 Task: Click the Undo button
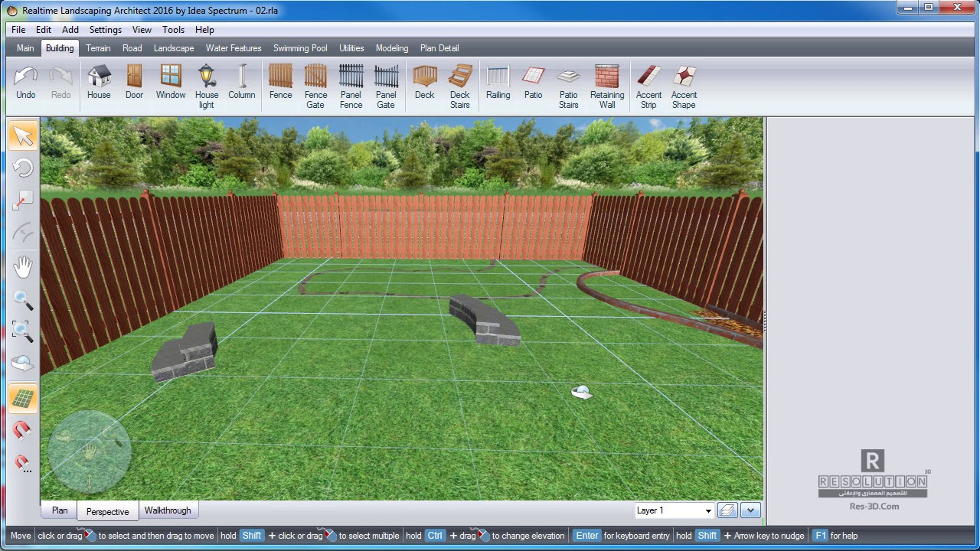tap(26, 83)
